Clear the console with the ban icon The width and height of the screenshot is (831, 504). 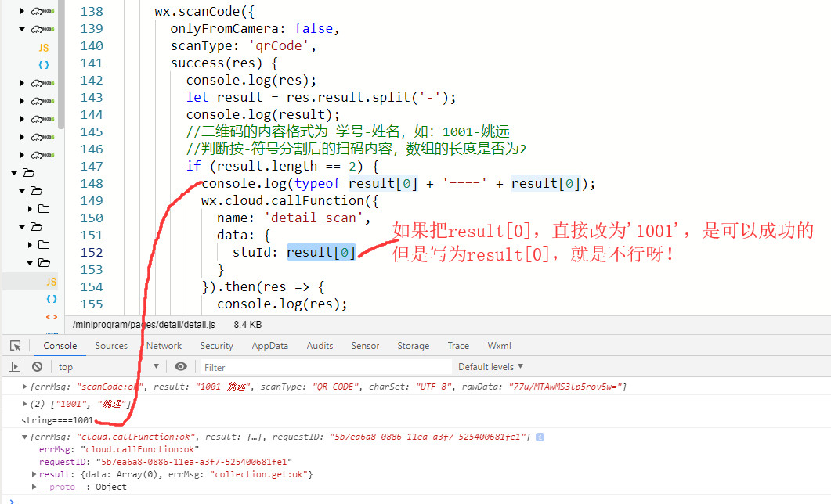coord(37,366)
